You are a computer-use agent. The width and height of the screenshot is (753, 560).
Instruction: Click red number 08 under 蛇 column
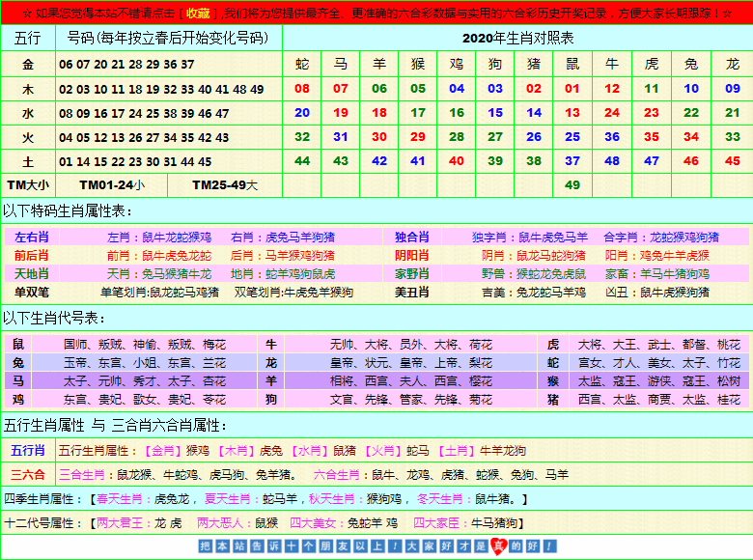coord(302,89)
